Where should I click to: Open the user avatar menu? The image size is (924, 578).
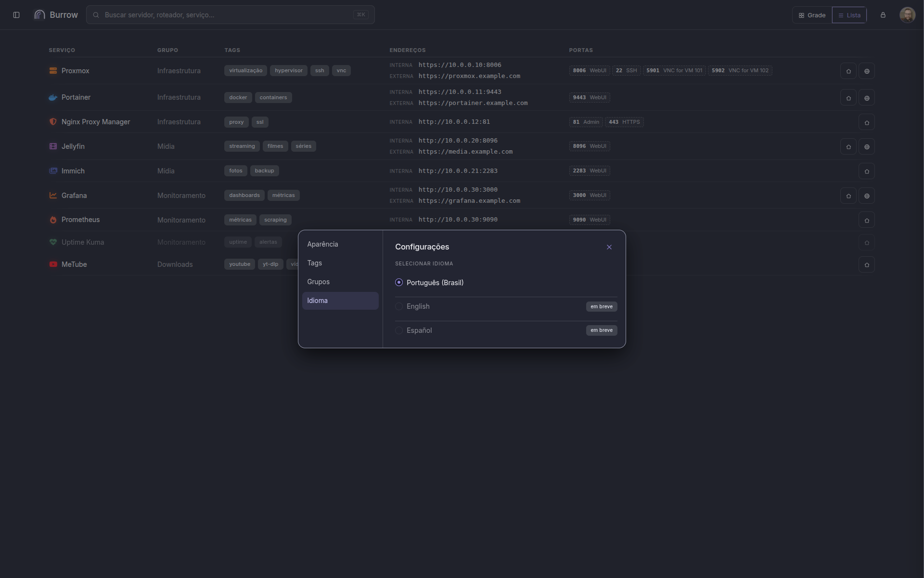tap(907, 15)
